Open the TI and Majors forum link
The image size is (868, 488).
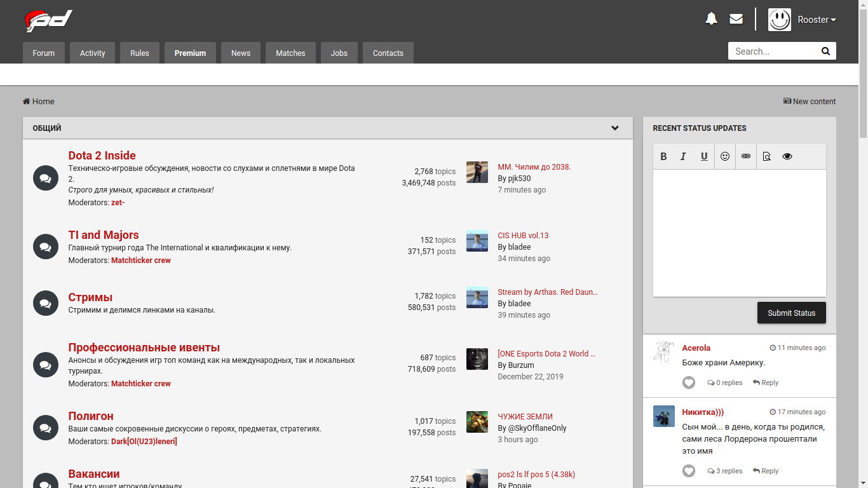pyautogui.click(x=104, y=235)
